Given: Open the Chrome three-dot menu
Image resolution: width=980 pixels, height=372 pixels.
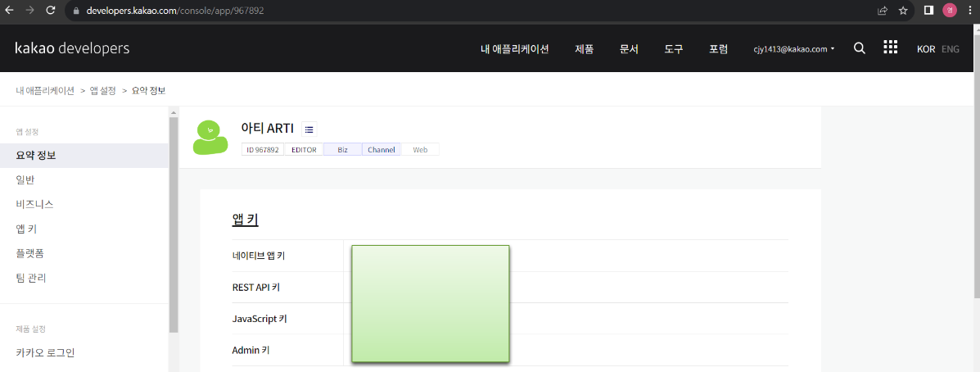Looking at the screenshot, I should (x=971, y=10).
